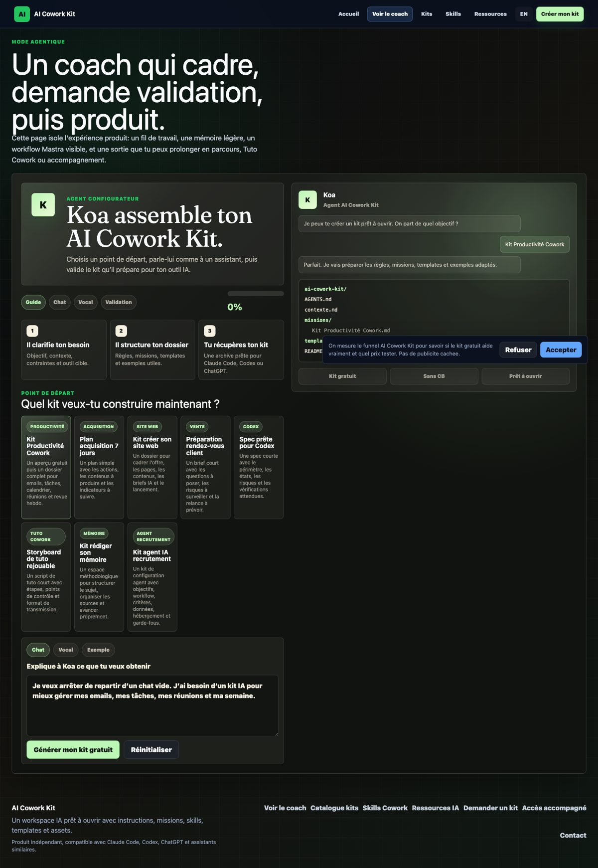Click the MÉMOIRE tag badge
The image size is (598, 868).
[x=94, y=533]
